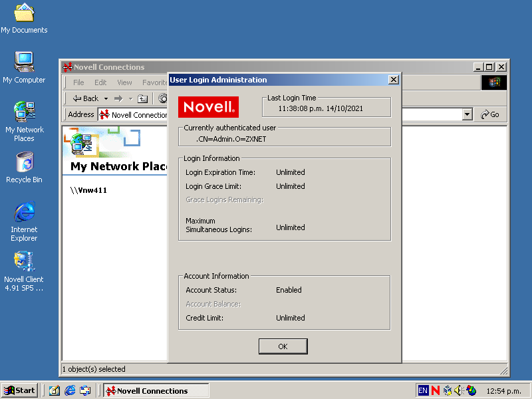This screenshot has height=399, width=532.
Task: Select the Recycle Bin icon
Action: click(x=24, y=168)
